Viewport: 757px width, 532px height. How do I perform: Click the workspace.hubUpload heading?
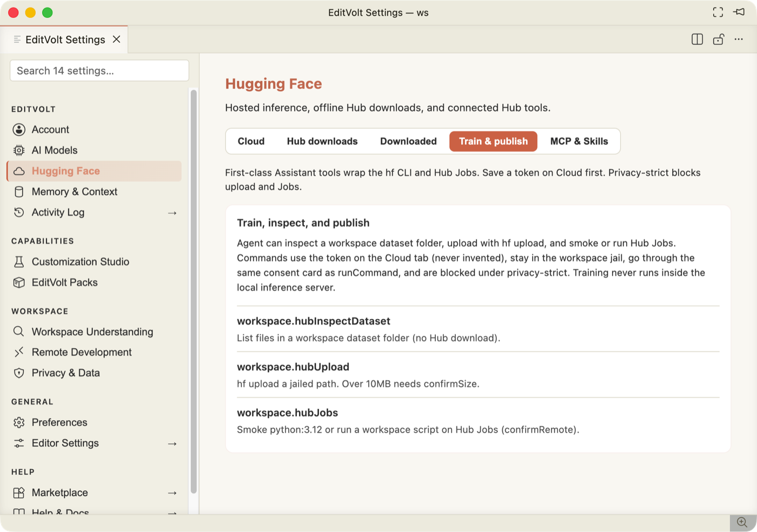pos(293,367)
